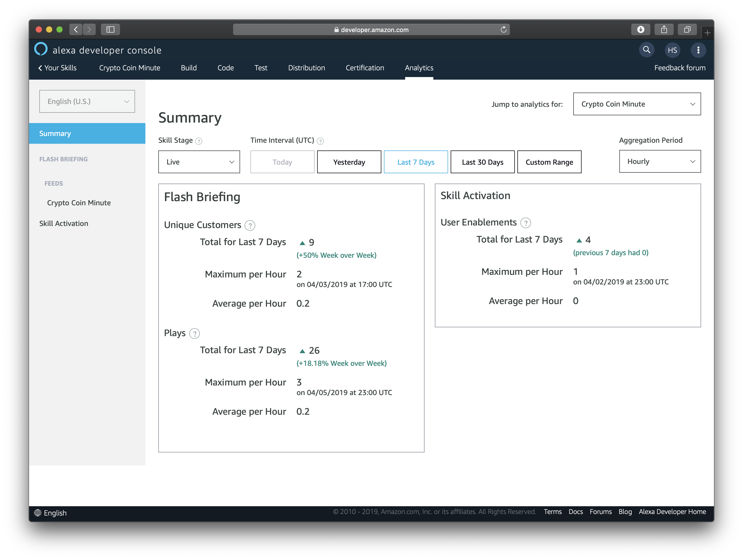The width and height of the screenshot is (743, 560).
Task: Click the Terms footer link
Action: (553, 511)
